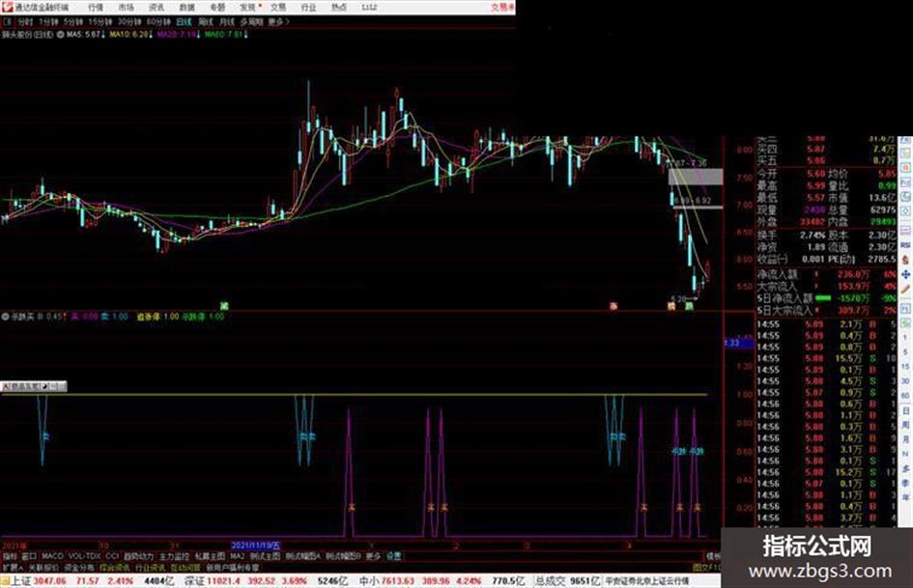This screenshot has height=588, width=913.
Task: Switch chart to 30分钟 period
Action: [129, 21]
